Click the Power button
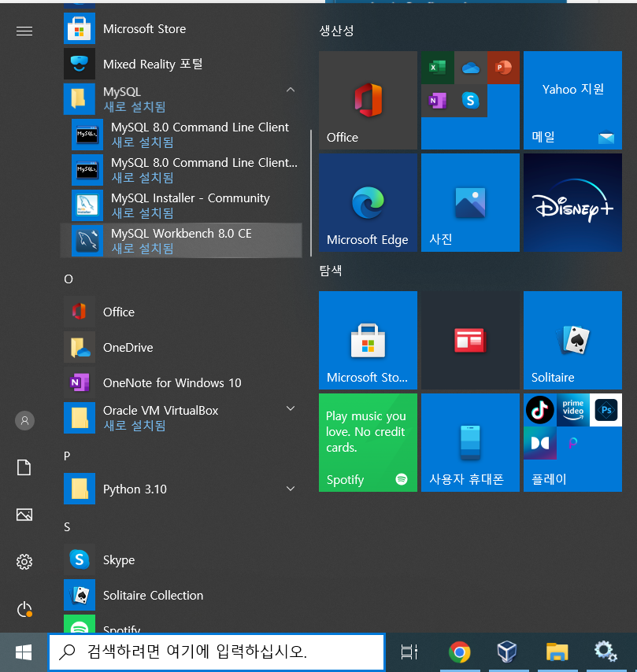 pos(24,609)
